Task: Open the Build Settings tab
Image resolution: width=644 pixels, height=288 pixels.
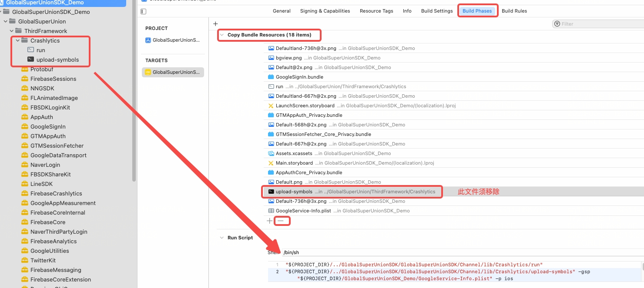Action: 437,11
